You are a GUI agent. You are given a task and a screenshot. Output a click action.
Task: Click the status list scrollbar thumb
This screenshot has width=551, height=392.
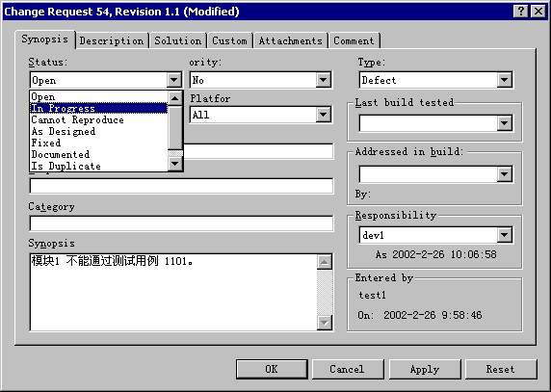(175, 127)
